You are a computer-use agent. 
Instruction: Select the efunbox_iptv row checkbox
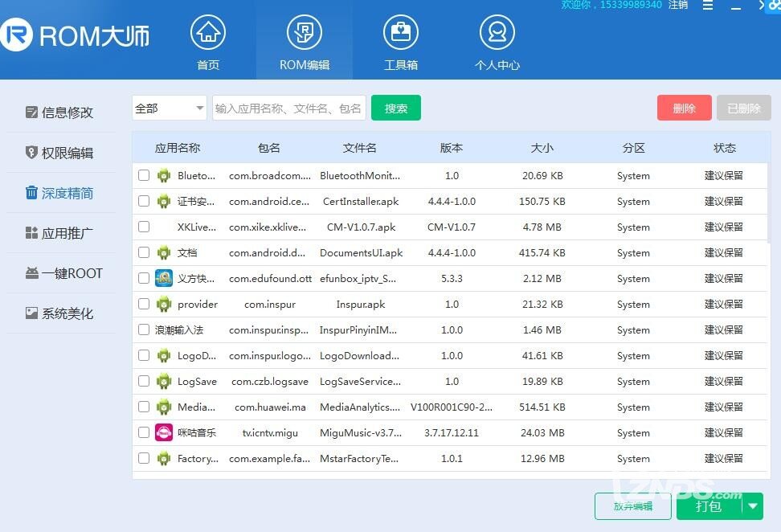pos(144,278)
